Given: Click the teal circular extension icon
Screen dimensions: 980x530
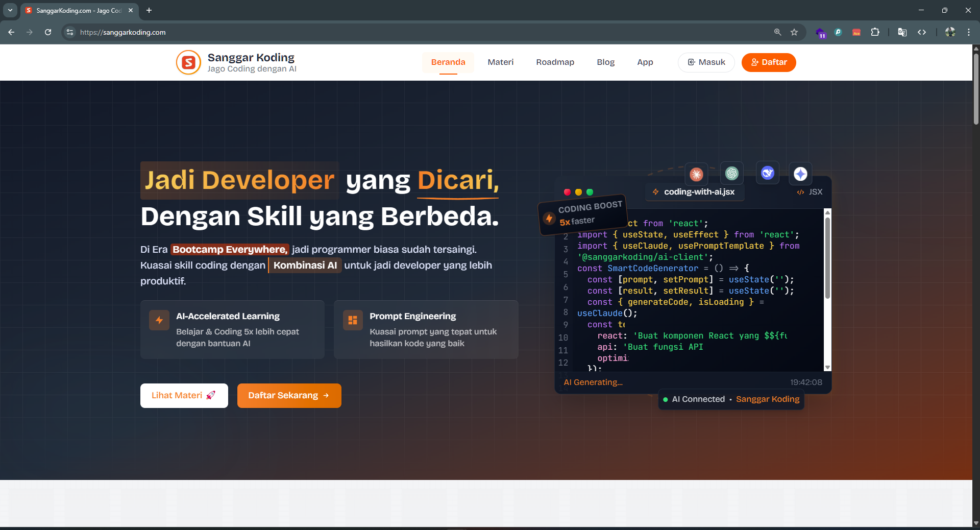Looking at the screenshot, I should [x=838, y=32].
